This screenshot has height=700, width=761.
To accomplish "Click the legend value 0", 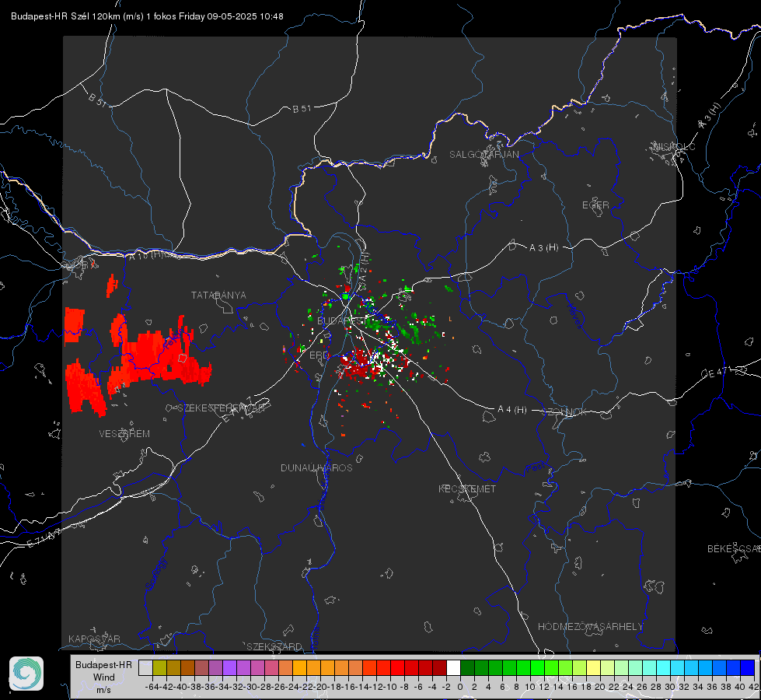I will pyautogui.click(x=460, y=687).
